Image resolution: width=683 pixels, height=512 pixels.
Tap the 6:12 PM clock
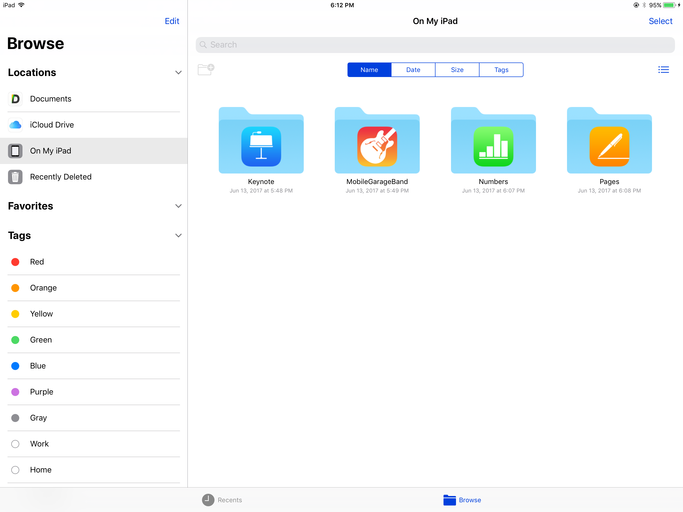(342, 5)
